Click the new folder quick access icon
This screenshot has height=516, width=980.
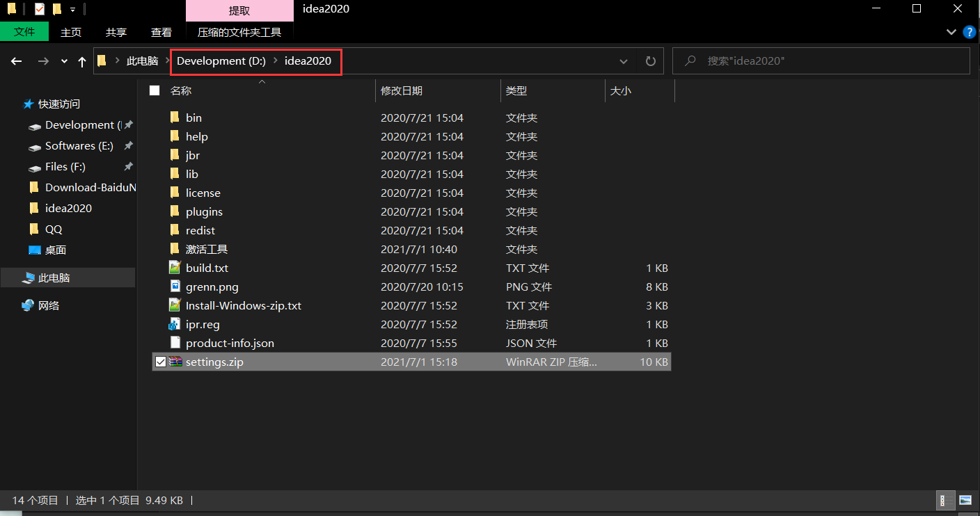(x=57, y=9)
